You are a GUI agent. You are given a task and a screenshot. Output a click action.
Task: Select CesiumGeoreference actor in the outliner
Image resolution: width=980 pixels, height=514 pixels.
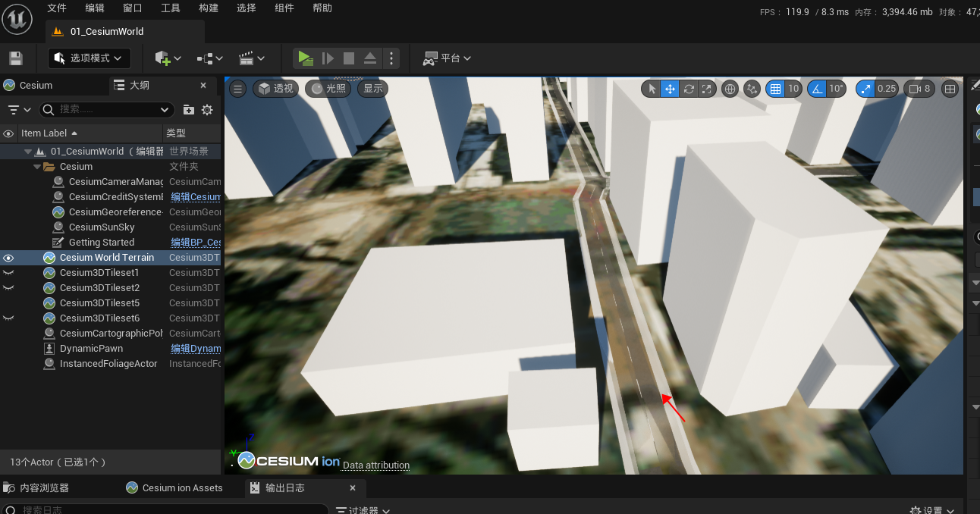(116, 212)
